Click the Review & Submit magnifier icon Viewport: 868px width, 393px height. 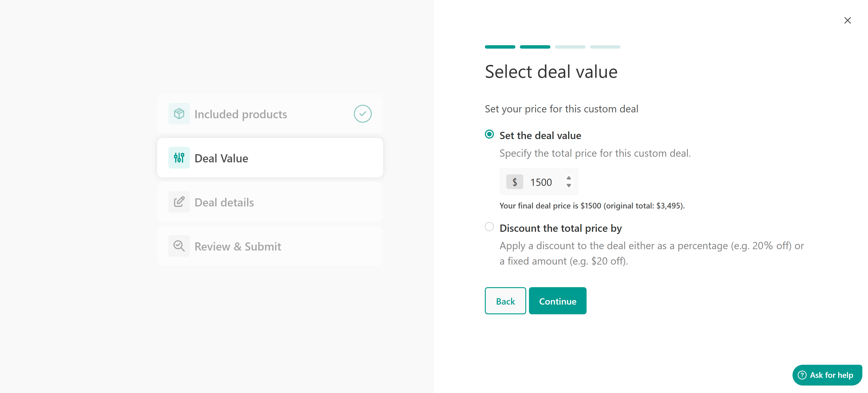click(x=179, y=246)
